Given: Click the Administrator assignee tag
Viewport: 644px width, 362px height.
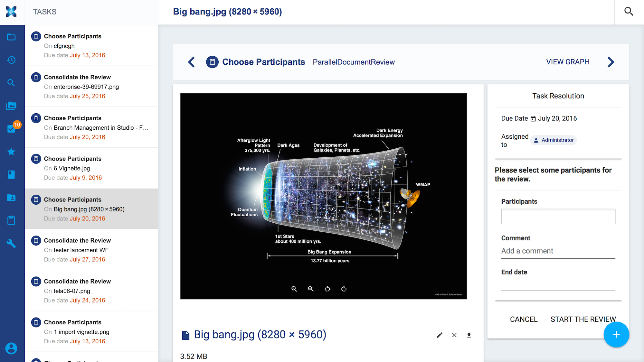Looking at the screenshot, I should 554,140.
